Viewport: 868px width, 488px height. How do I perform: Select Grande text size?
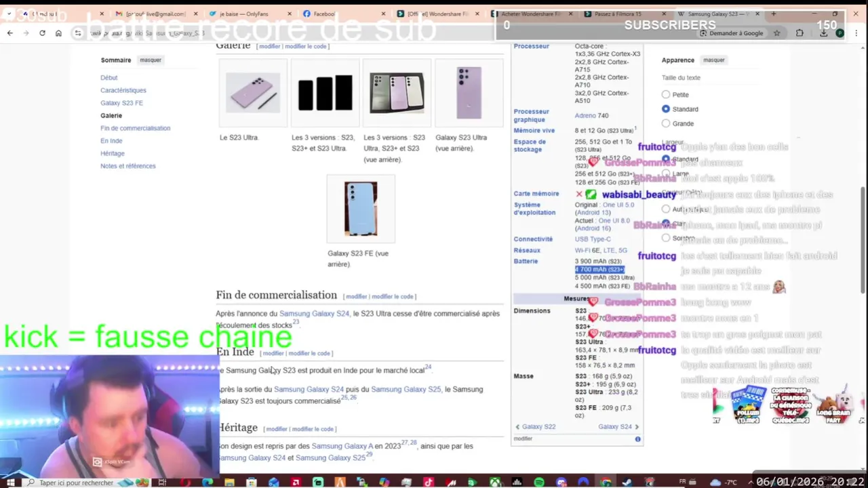666,123
